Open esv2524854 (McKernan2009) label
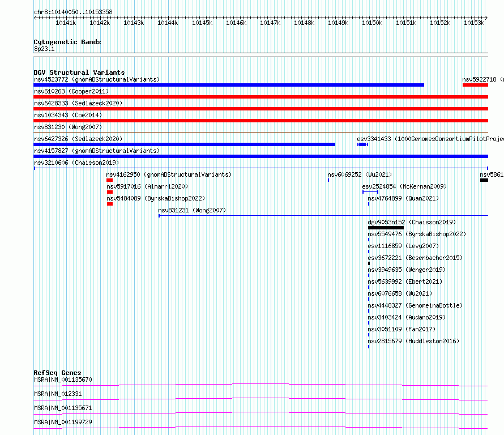Viewport: 504px width, 435px height. (x=404, y=186)
